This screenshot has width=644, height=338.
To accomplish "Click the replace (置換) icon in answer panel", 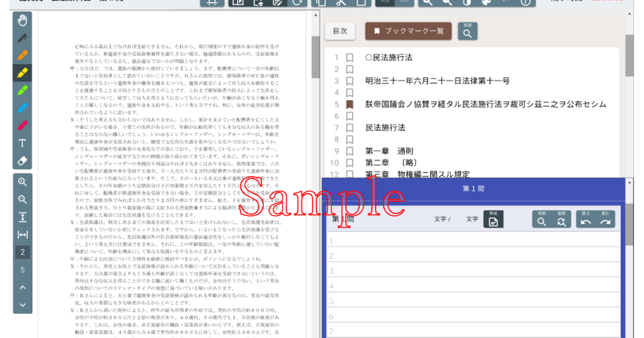I will (x=561, y=219).
